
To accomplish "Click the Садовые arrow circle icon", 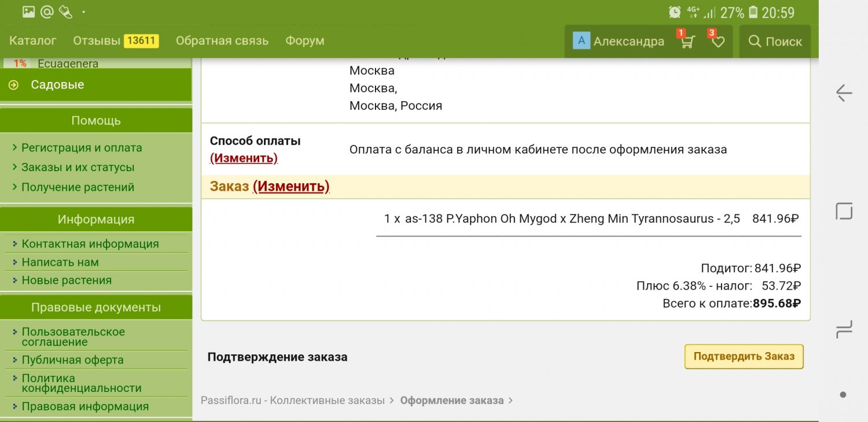I will (13, 85).
